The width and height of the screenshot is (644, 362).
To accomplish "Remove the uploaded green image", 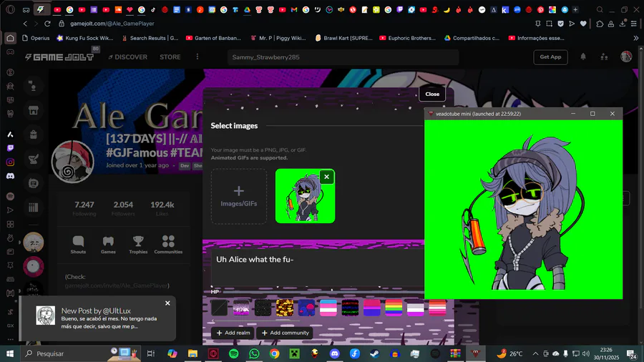I will point(326,177).
